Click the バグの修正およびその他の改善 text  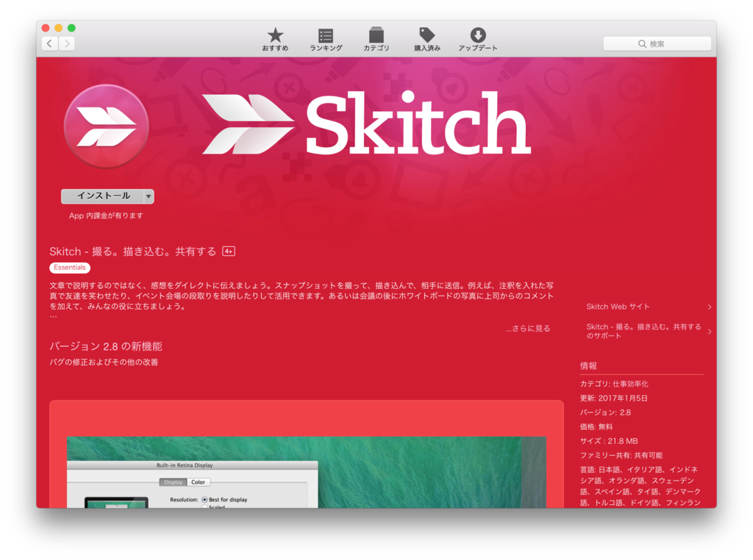click(104, 362)
